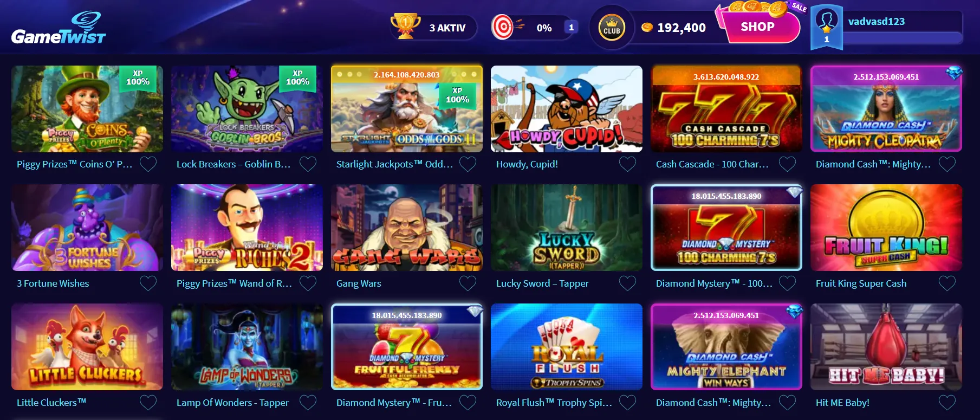Favorite Howdy, Cupid! with the heart
The image size is (980, 420).
tap(627, 164)
